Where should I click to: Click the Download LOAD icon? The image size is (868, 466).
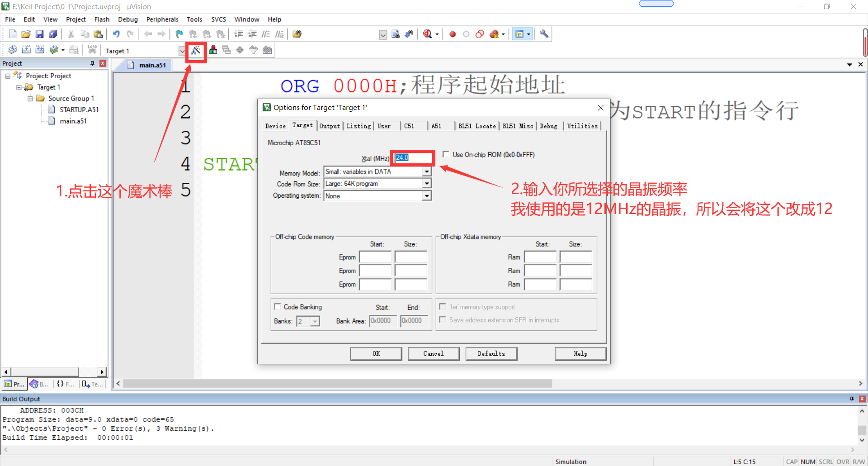92,50
